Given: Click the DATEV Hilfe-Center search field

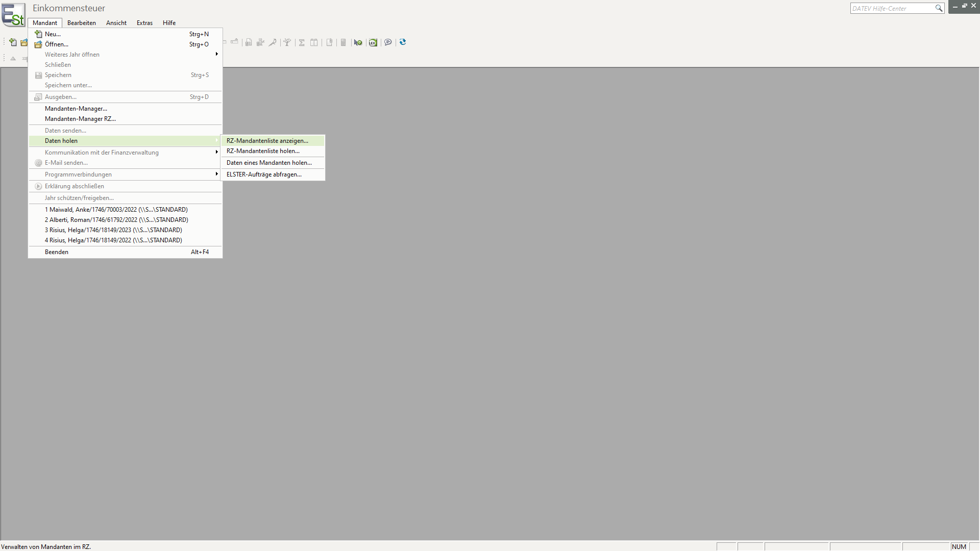Looking at the screenshot, I should pyautogui.click(x=892, y=8).
